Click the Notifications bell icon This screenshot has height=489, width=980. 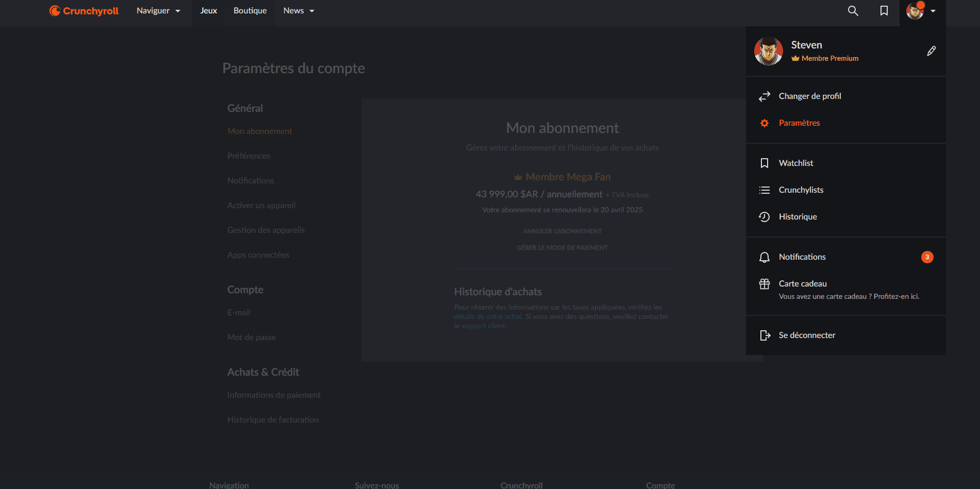[765, 257]
